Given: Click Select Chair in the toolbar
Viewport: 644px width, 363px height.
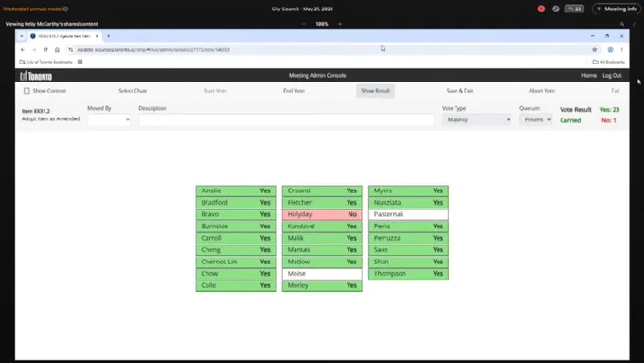Looking at the screenshot, I should [x=133, y=91].
